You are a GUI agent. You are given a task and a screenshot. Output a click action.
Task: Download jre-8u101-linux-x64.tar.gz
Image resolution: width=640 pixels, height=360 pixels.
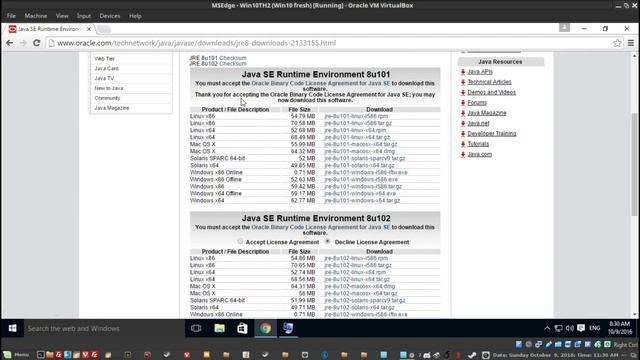point(357,137)
